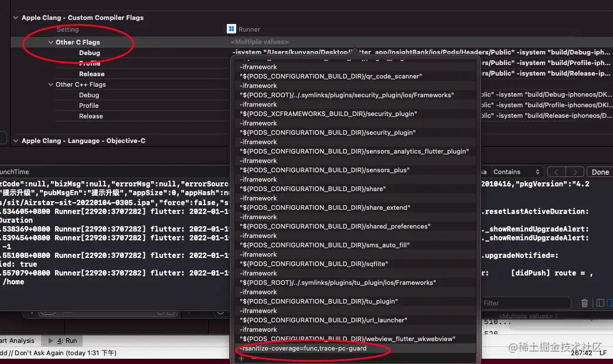This screenshot has width=613, height=364.
Task: Toggle the variables view pane icon
Action: pos(601,303)
